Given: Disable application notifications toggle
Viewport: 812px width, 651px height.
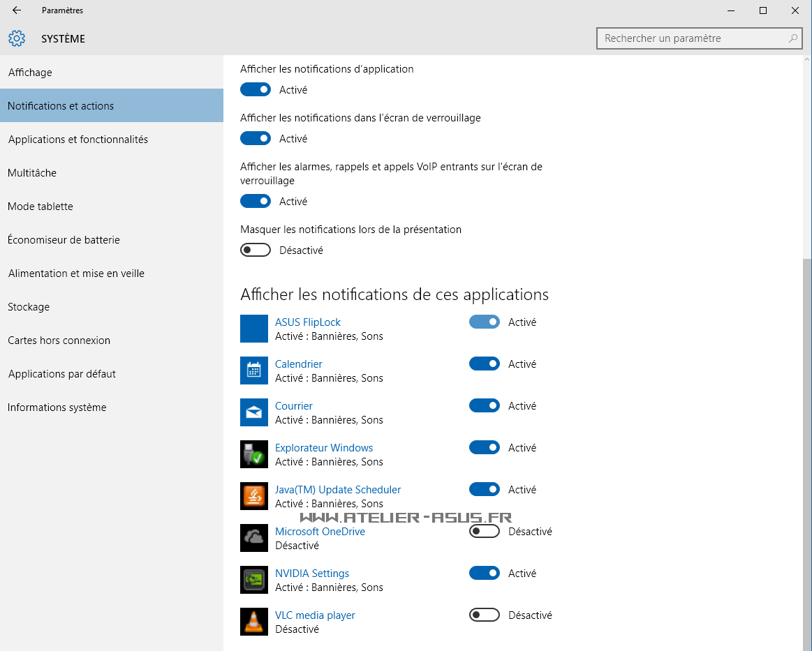Looking at the screenshot, I should (x=256, y=90).
